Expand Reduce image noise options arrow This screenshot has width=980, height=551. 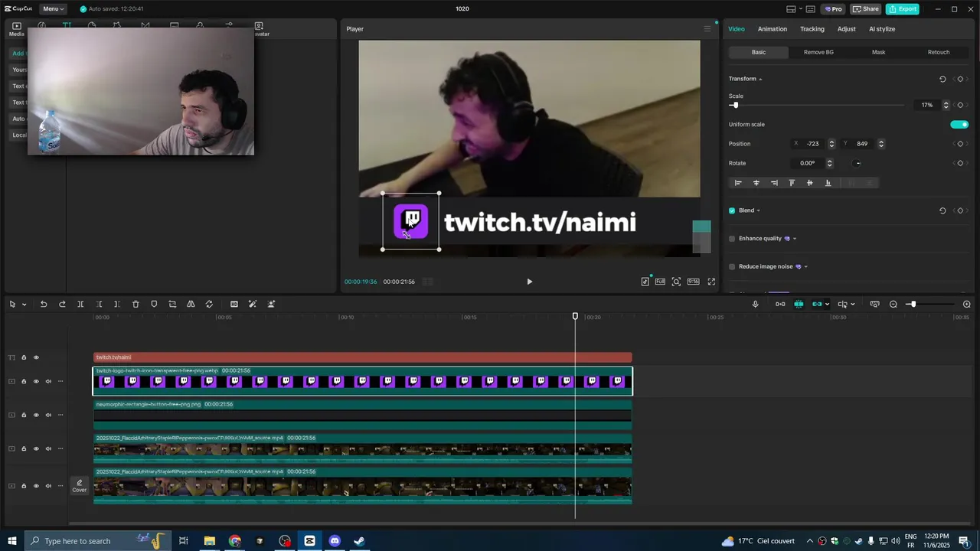pos(805,267)
